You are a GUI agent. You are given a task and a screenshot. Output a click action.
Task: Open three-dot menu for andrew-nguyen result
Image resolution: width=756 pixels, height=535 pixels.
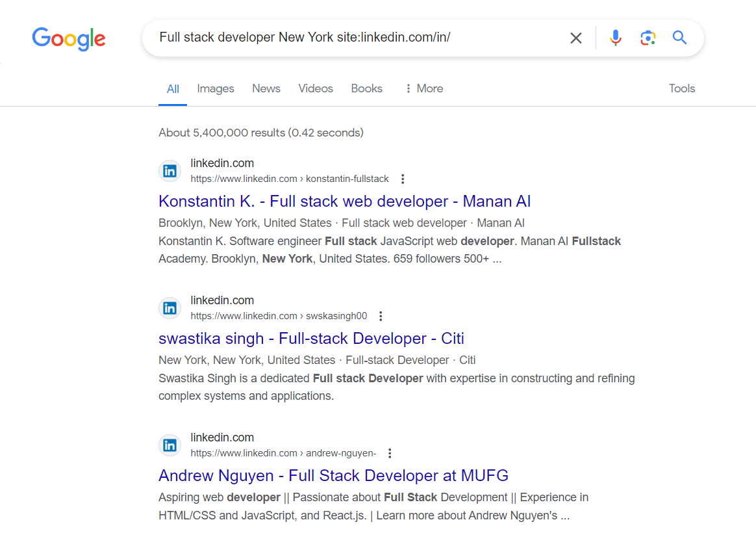coord(390,453)
